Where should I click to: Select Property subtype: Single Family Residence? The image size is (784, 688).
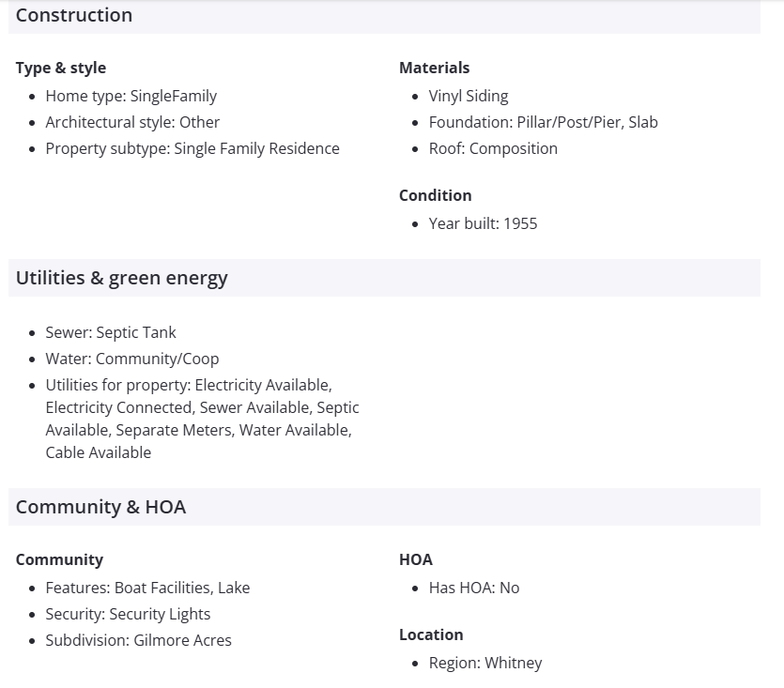coord(192,148)
